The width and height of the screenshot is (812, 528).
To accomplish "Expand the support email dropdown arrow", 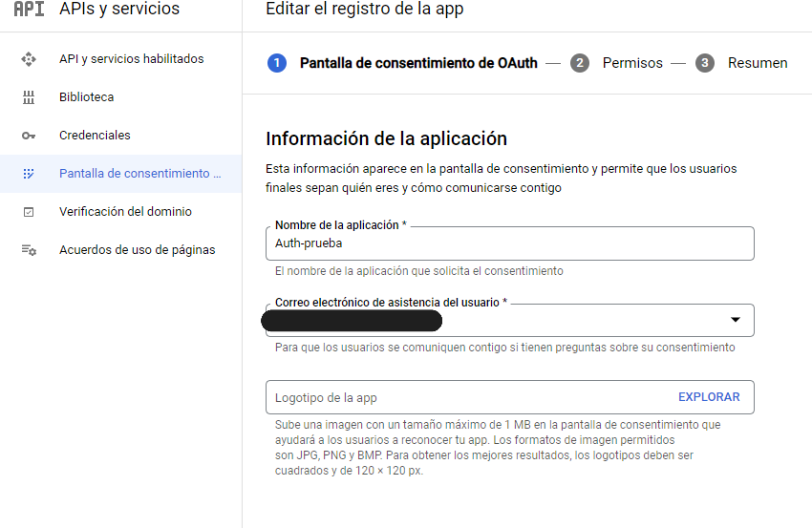I will (736, 320).
